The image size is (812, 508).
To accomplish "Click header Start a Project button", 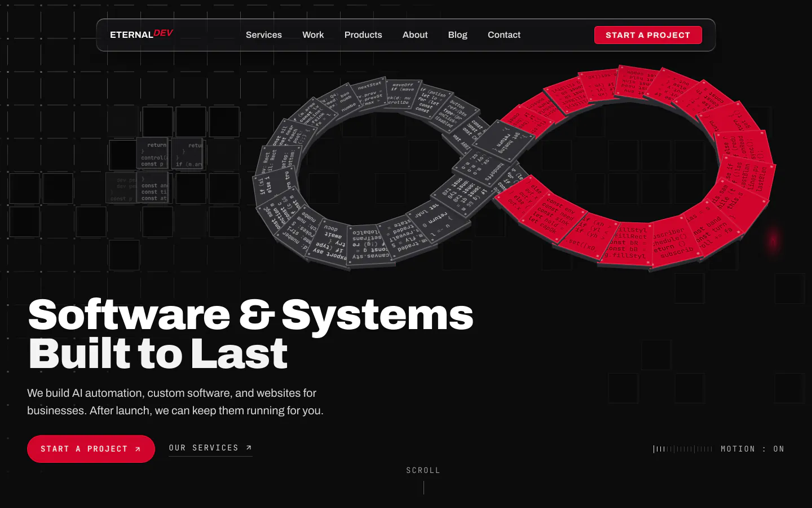I will click(648, 35).
